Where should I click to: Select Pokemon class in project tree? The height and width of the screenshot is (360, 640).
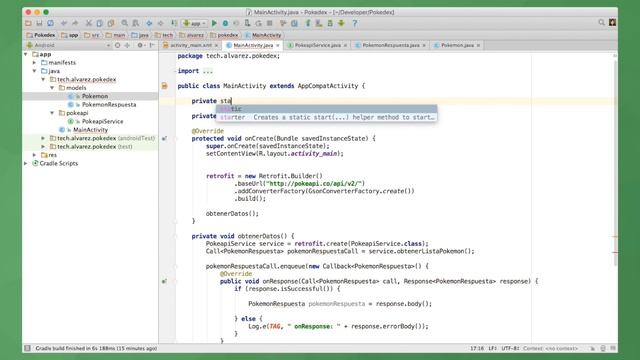click(x=95, y=96)
